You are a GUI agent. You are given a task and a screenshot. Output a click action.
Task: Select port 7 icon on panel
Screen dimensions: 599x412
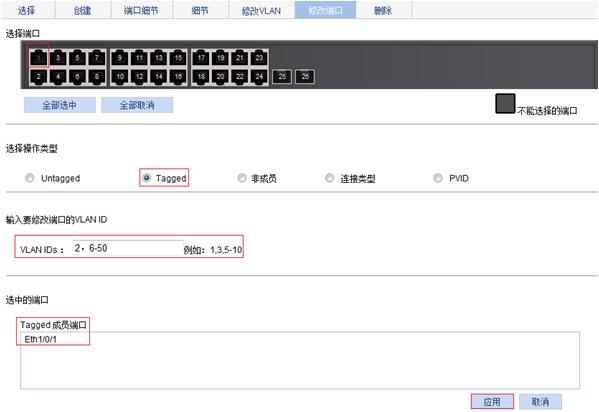97,58
